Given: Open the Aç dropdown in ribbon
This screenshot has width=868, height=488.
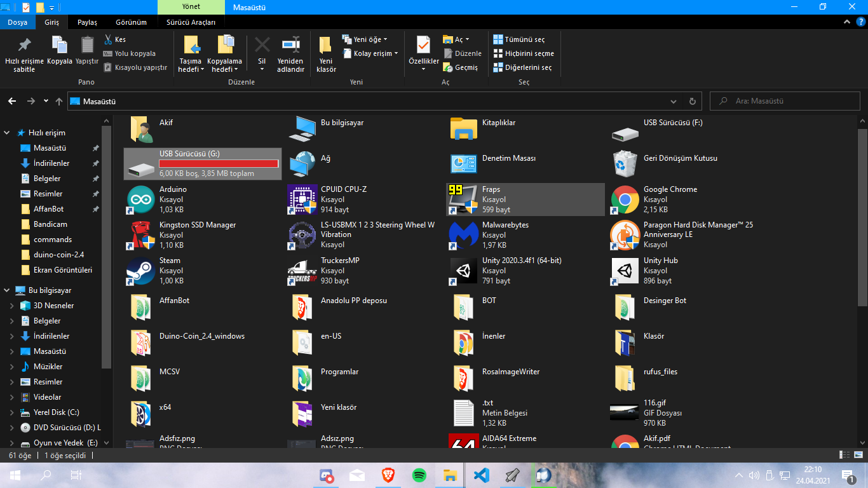Looking at the screenshot, I should 456,39.
